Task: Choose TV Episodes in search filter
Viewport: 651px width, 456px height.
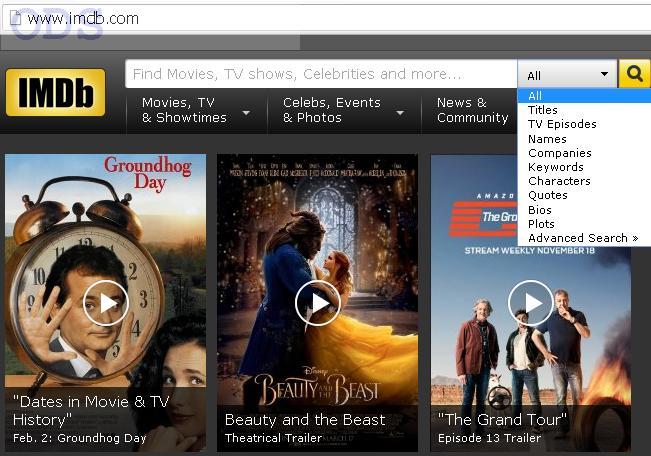Action: tap(562, 124)
